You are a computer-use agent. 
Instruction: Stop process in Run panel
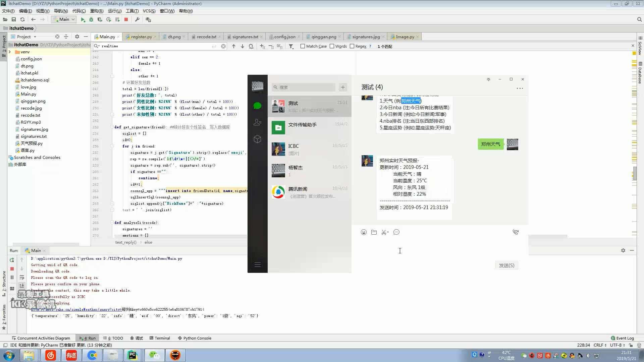[x=12, y=269]
